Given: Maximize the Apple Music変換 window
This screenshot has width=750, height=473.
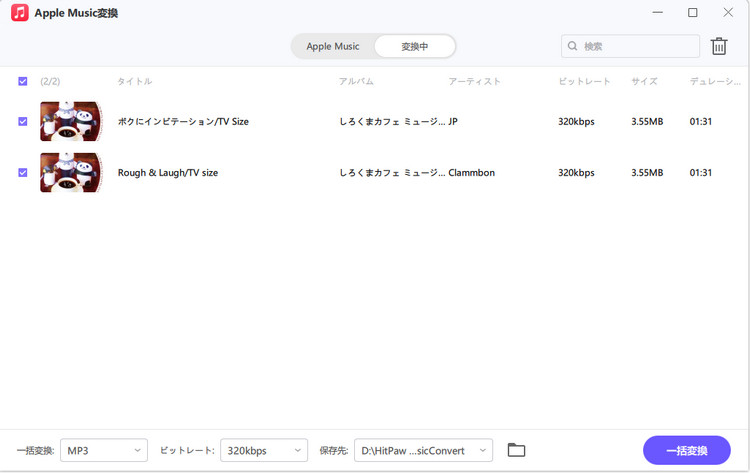Looking at the screenshot, I should (x=693, y=12).
